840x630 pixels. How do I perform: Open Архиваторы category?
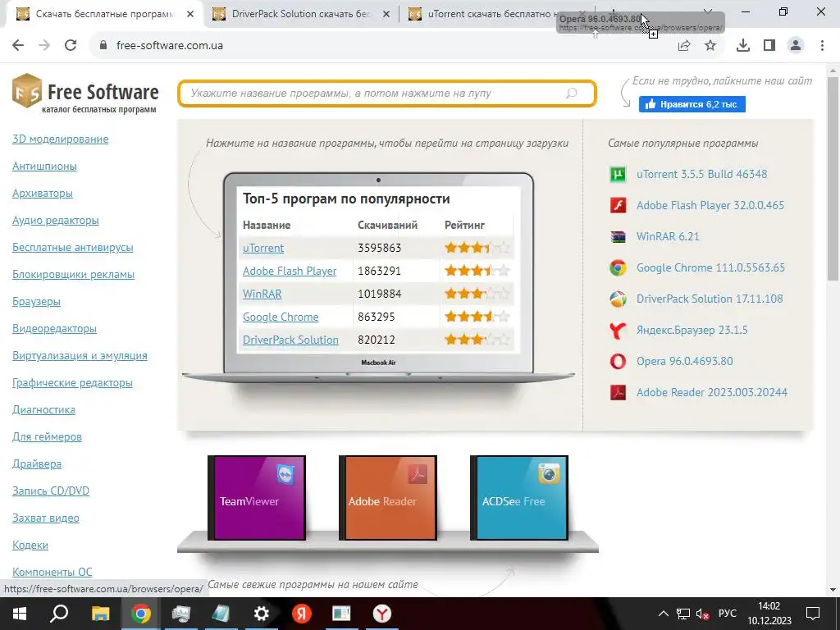[x=43, y=194]
